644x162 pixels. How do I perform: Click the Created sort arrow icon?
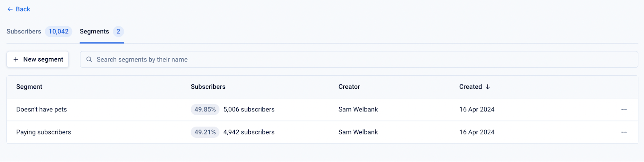pos(488,87)
